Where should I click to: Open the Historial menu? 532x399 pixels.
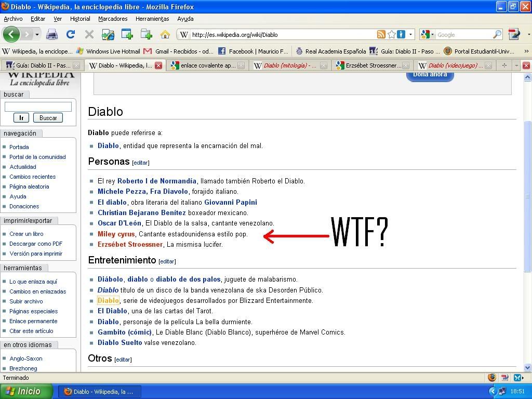pos(80,19)
